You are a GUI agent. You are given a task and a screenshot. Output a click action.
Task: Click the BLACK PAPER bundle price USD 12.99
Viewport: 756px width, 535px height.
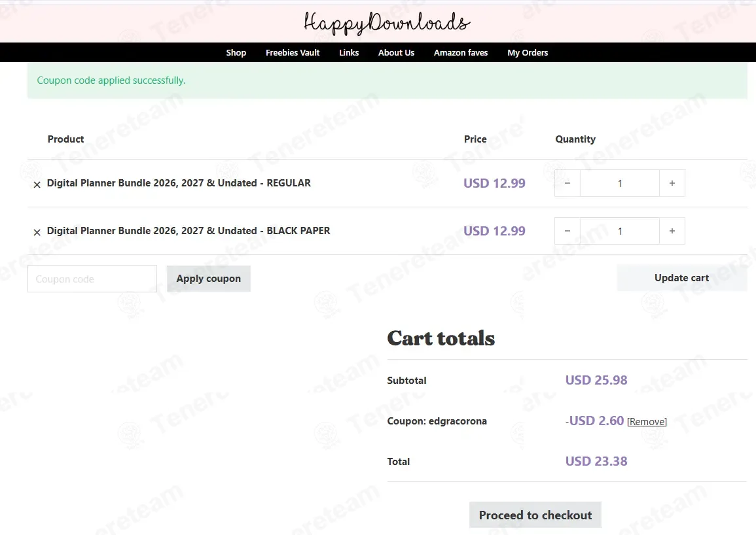pos(495,231)
